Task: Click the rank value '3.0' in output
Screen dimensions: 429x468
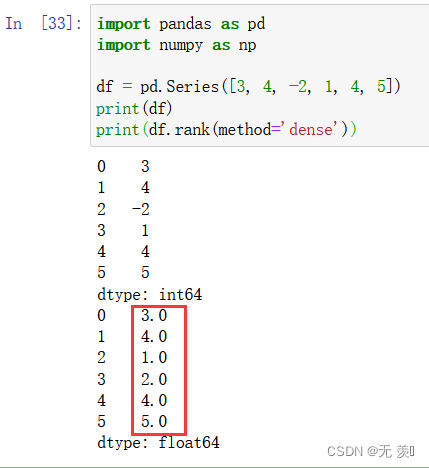Action: coord(154,315)
